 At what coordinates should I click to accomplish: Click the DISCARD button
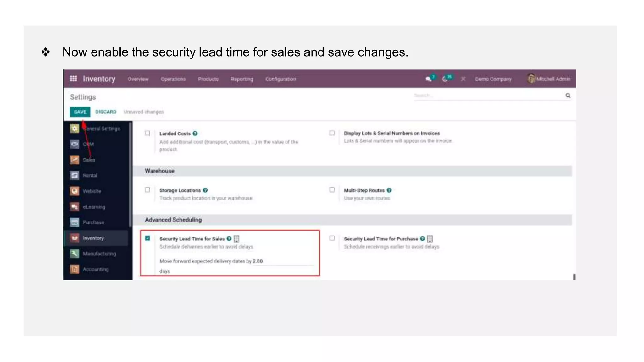(106, 112)
